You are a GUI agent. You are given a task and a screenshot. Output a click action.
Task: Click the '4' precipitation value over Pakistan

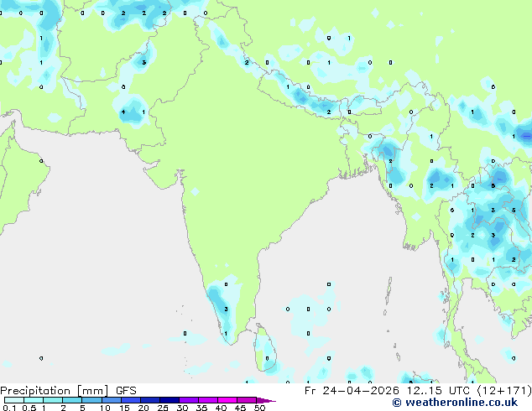(x=123, y=112)
